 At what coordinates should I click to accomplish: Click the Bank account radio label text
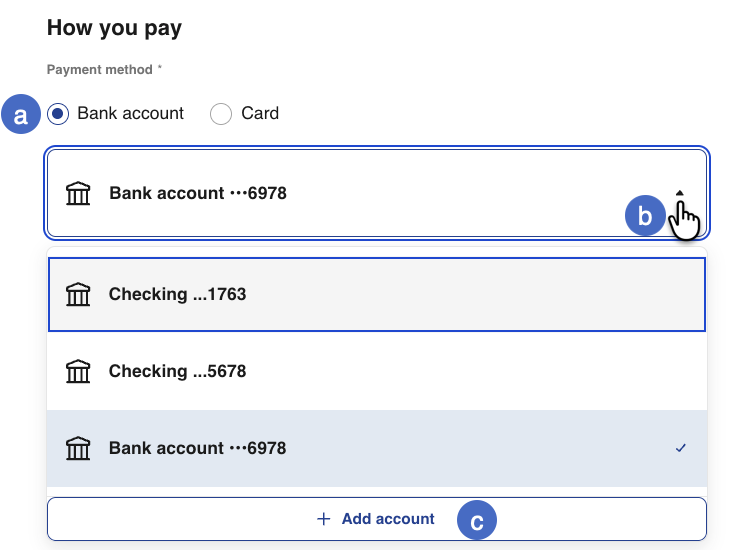(x=130, y=114)
